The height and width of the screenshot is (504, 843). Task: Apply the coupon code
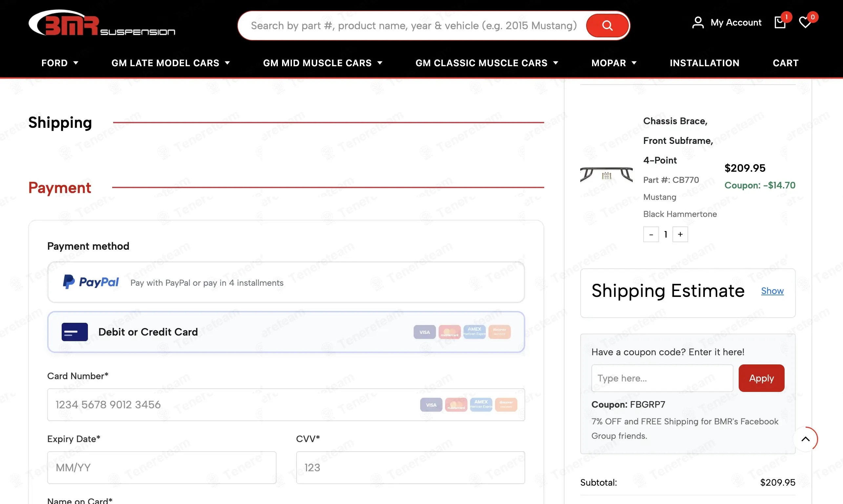coord(761,378)
